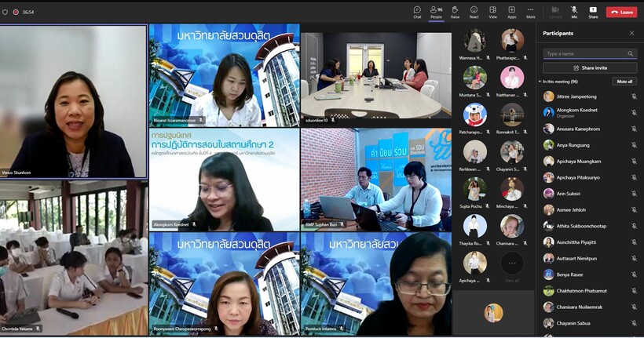Click the Mute all button
This screenshot has width=644, height=338.
624,82
